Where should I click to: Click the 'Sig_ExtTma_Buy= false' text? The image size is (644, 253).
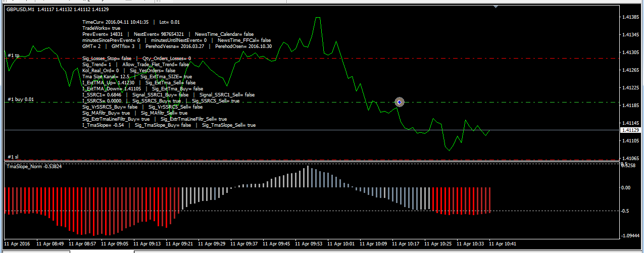177,88
